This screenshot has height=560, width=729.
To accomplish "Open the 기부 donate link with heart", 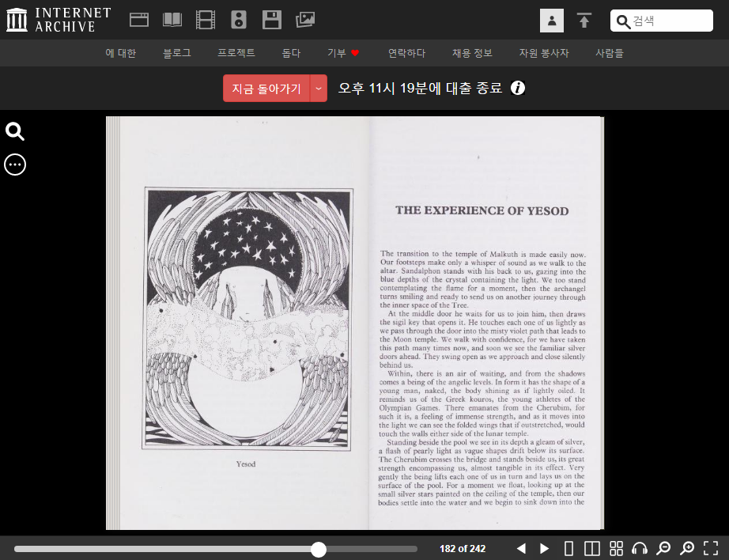I will click(x=344, y=53).
